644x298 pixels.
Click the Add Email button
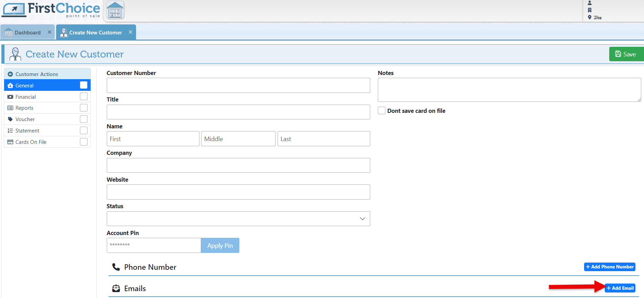point(620,288)
